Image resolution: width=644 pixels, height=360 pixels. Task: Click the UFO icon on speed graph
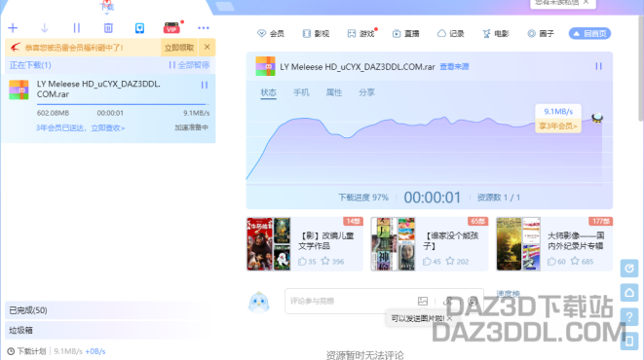(597, 118)
